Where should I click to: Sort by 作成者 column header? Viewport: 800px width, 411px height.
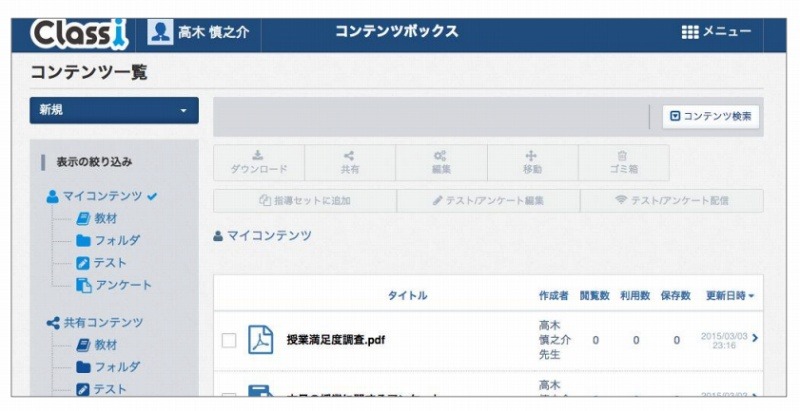click(x=554, y=296)
